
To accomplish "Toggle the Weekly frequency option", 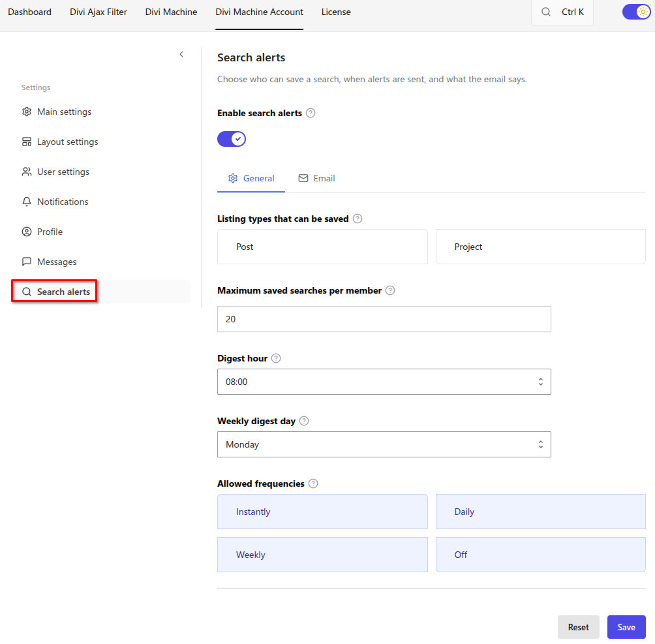I will click(x=322, y=555).
